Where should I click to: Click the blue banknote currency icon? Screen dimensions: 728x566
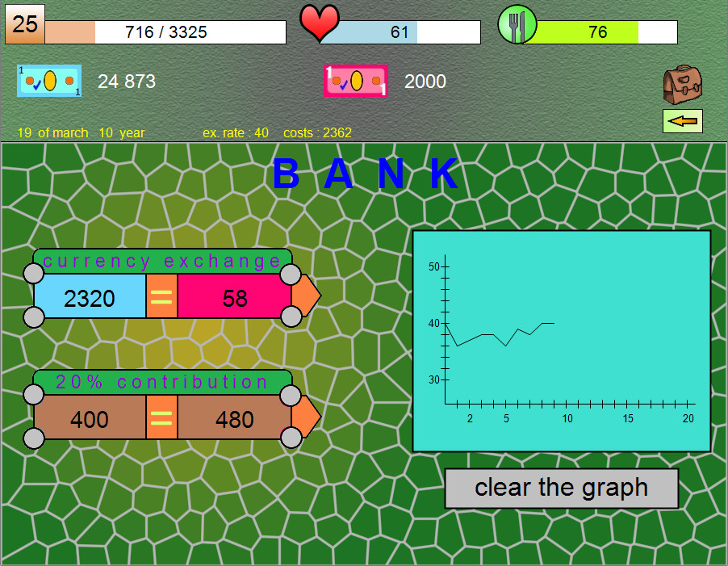49,81
